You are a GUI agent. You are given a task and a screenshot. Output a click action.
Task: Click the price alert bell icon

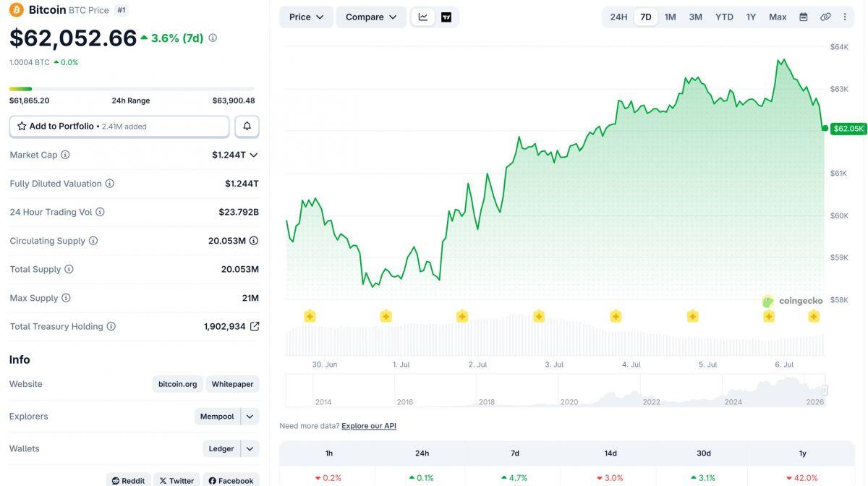tap(247, 126)
